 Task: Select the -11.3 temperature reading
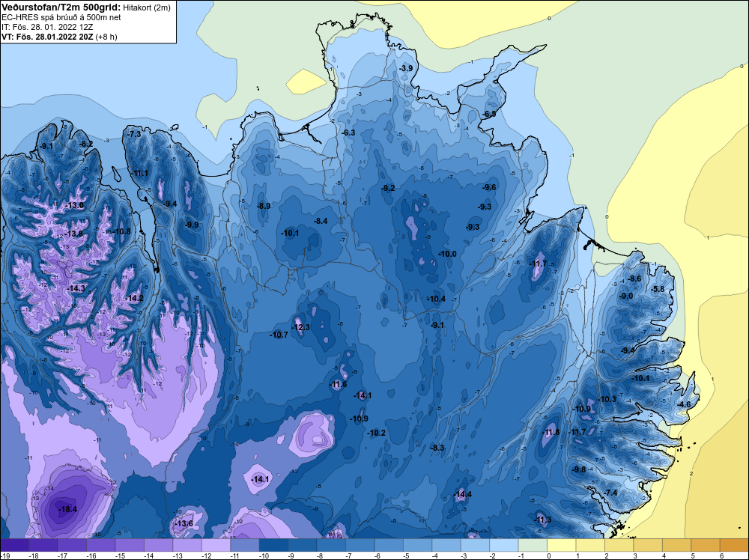542,520
